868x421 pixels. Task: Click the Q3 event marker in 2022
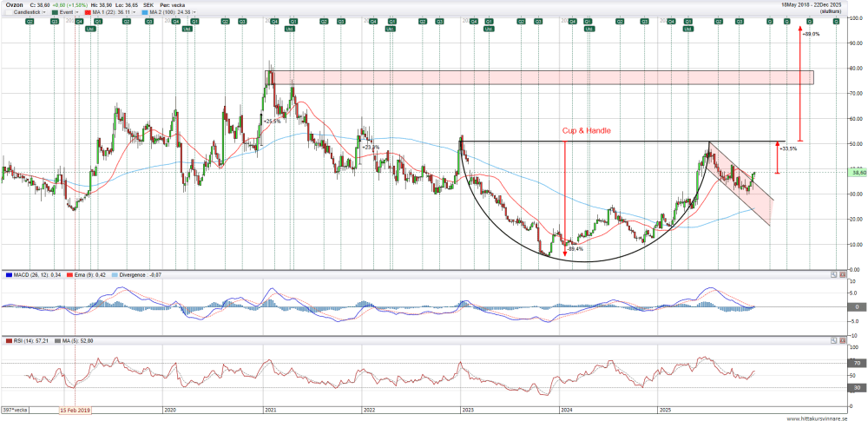point(439,22)
